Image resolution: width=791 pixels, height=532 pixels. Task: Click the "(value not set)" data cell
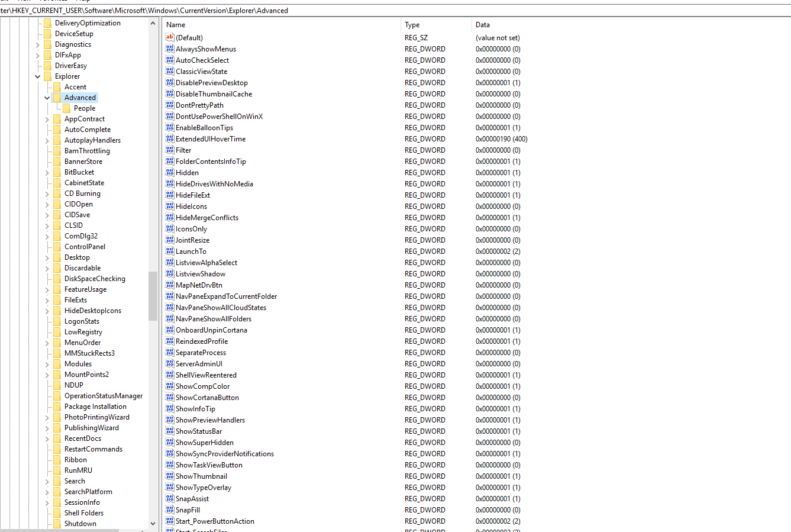[x=498, y=37]
